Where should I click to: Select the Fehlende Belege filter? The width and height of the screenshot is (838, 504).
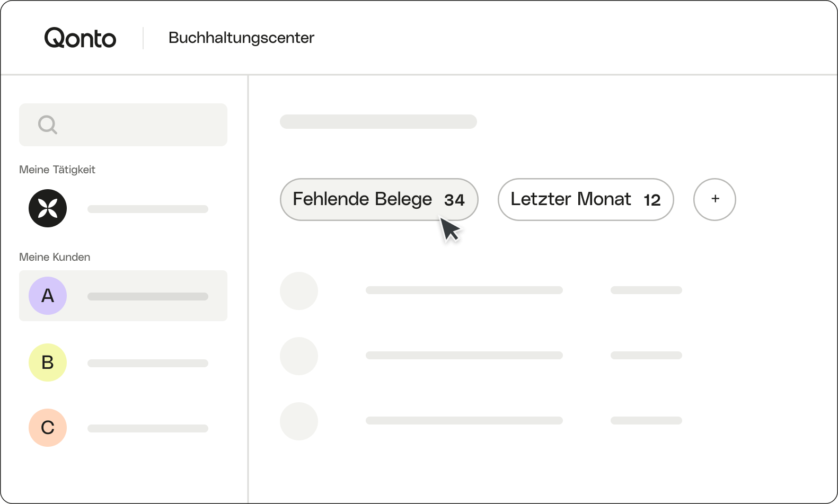click(379, 199)
